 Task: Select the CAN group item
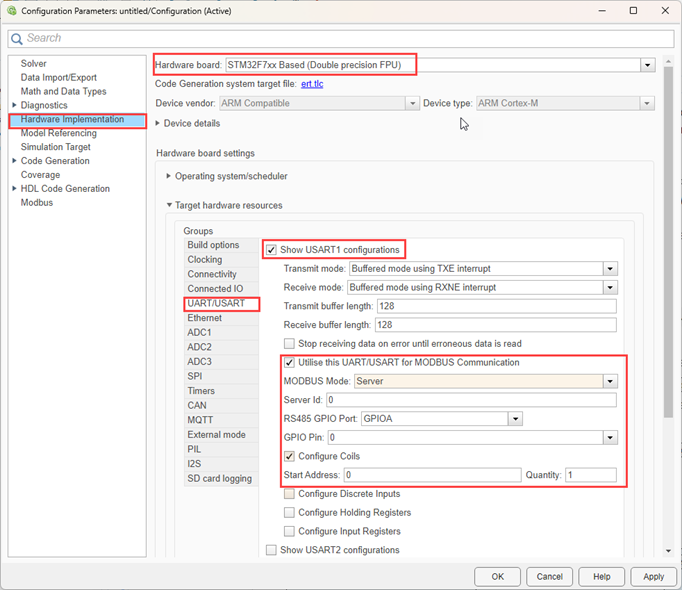197,406
